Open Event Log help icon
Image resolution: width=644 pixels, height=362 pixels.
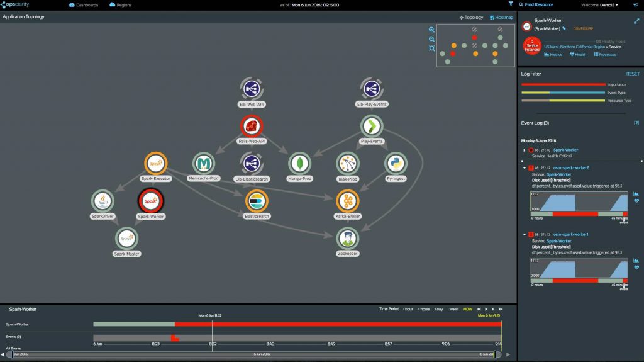pyautogui.click(x=636, y=123)
